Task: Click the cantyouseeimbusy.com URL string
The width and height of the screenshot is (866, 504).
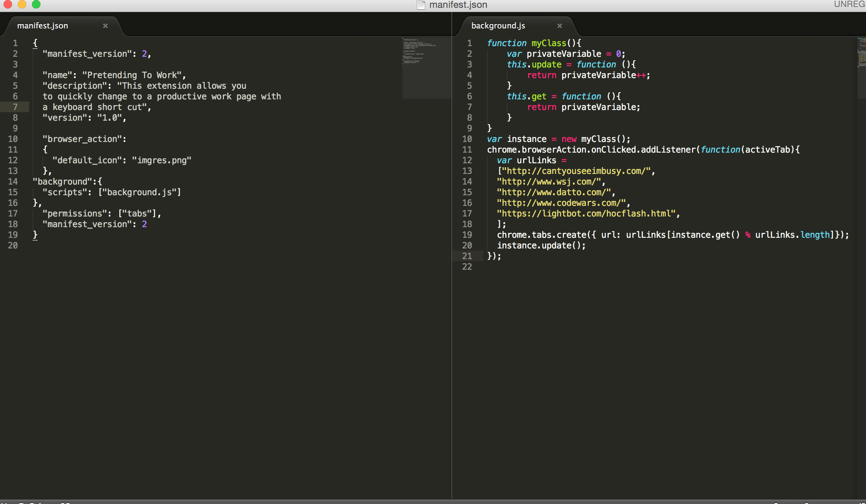Action: pyautogui.click(x=577, y=171)
